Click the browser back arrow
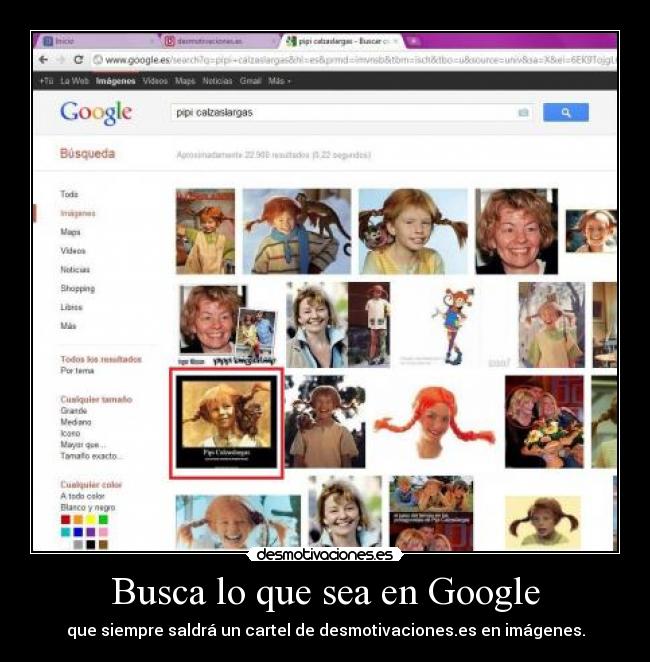 (43, 60)
